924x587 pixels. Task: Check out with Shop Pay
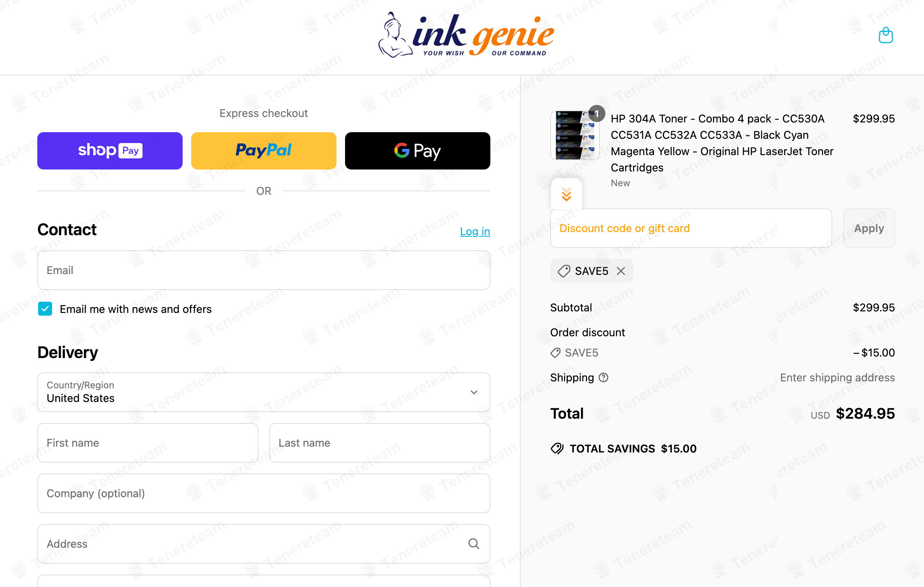[x=110, y=151]
